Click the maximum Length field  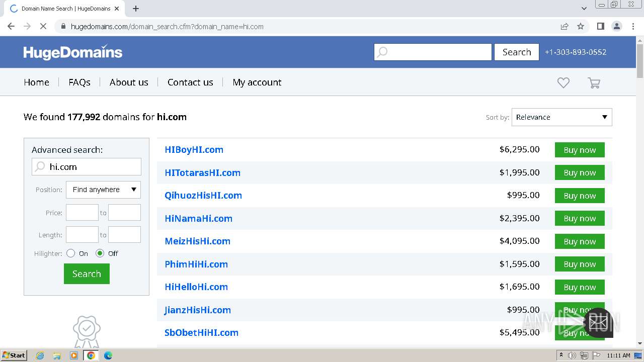[x=124, y=235]
